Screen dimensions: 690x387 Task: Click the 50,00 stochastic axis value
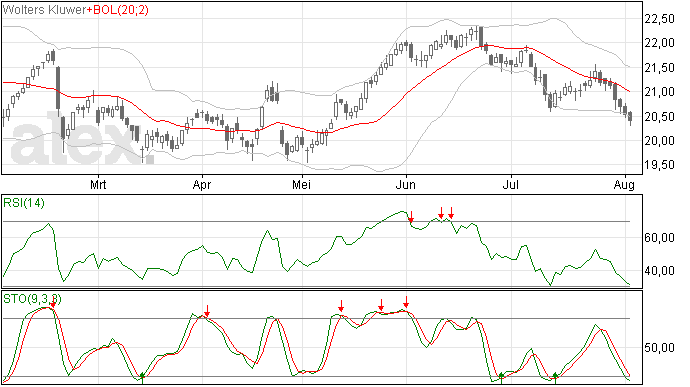pos(660,348)
